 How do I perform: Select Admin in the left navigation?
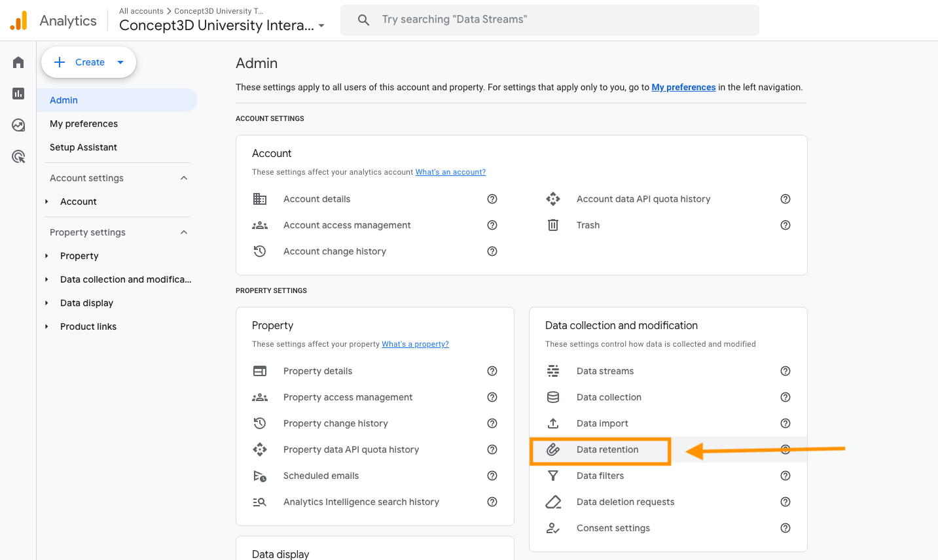coord(117,100)
